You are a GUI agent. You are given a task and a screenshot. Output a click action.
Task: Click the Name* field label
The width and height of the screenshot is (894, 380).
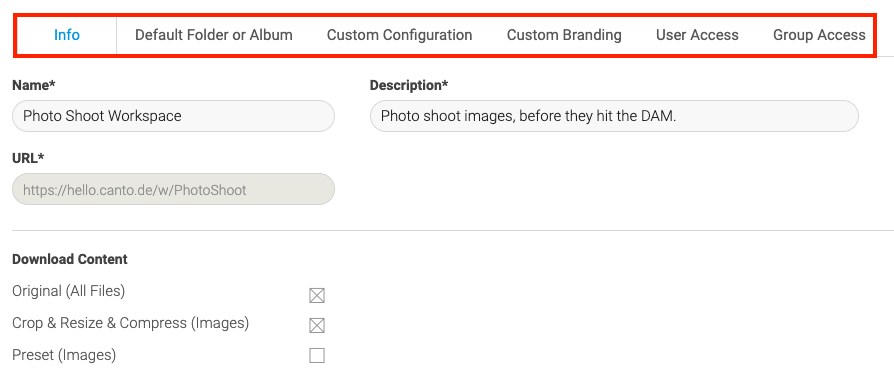pos(34,86)
